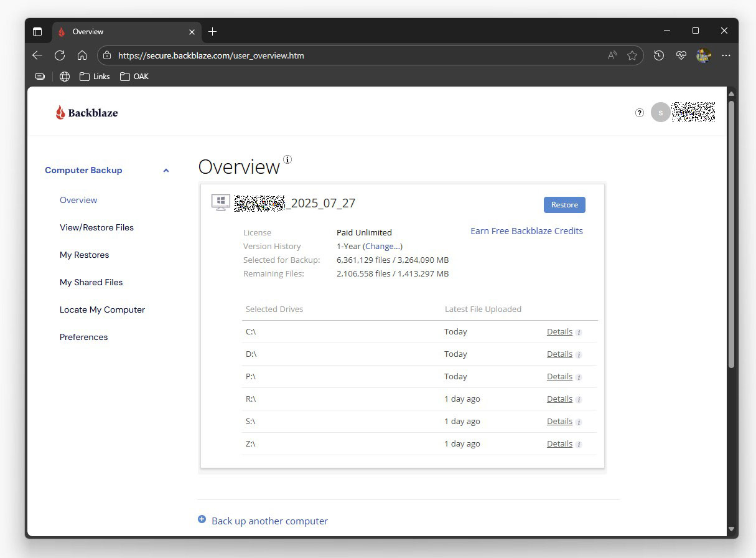Go to View/Restore Files page
This screenshot has width=756, height=558.
(96, 227)
